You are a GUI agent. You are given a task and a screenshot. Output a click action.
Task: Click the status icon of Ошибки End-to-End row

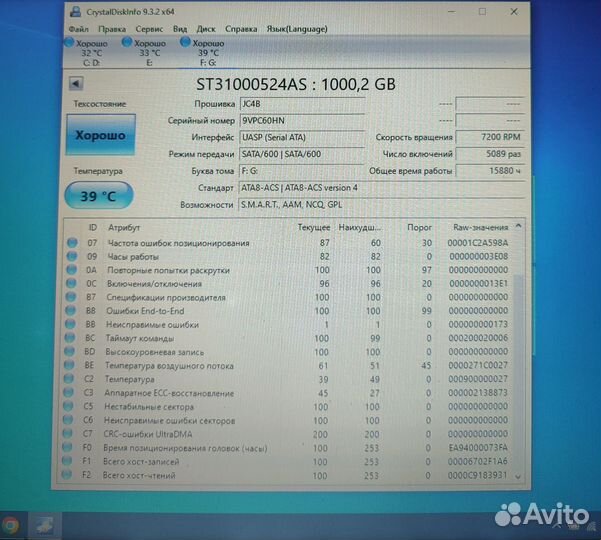(x=70, y=311)
